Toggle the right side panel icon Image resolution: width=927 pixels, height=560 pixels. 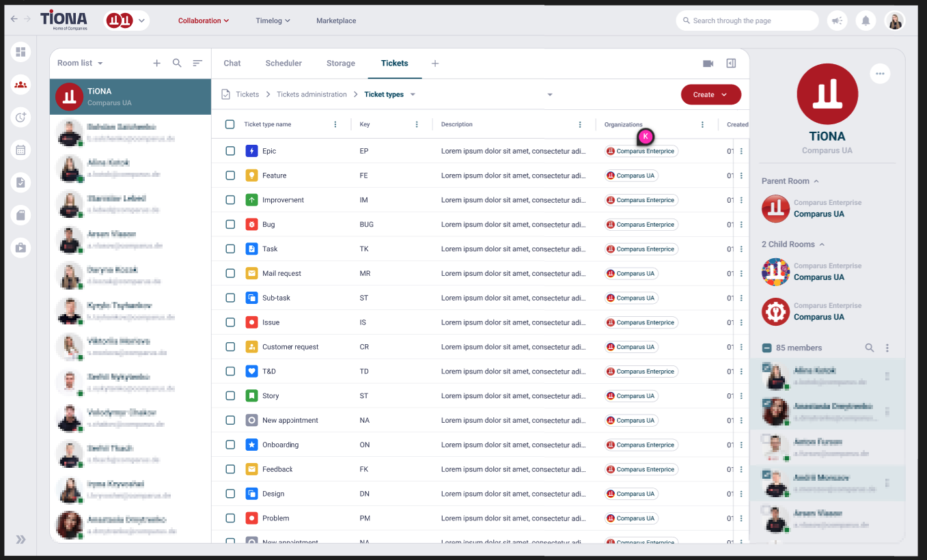(731, 64)
